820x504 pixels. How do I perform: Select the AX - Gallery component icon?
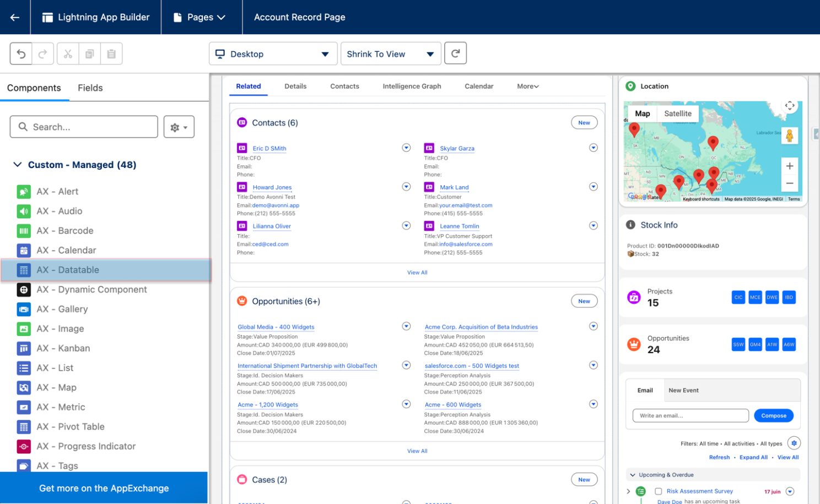[x=24, y=309]
